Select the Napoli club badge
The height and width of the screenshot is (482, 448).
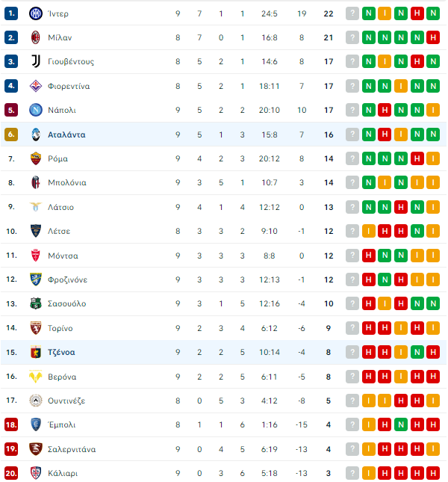pos(36,110)
